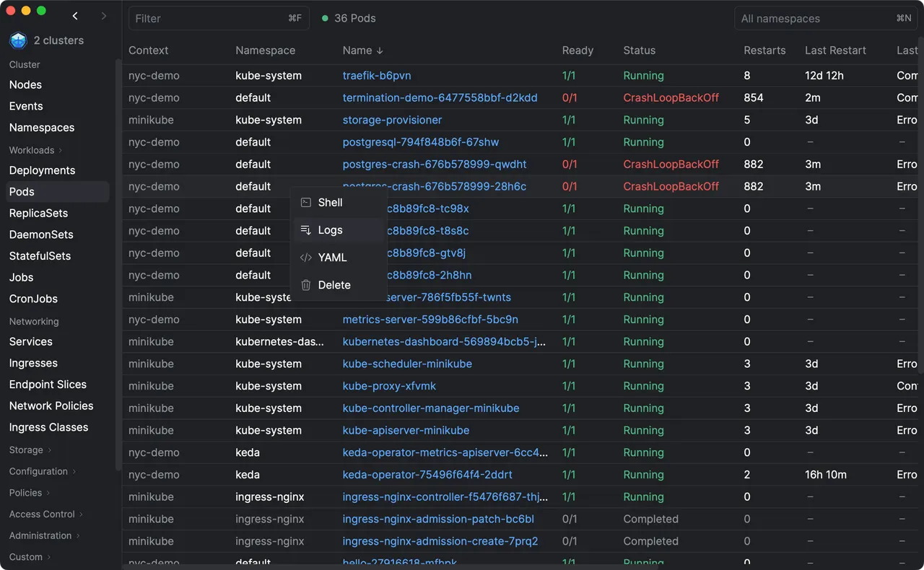This screenshot has height=570, width=924.
Task: Open Jobs in the sidebar
Action: coord(21,278)
